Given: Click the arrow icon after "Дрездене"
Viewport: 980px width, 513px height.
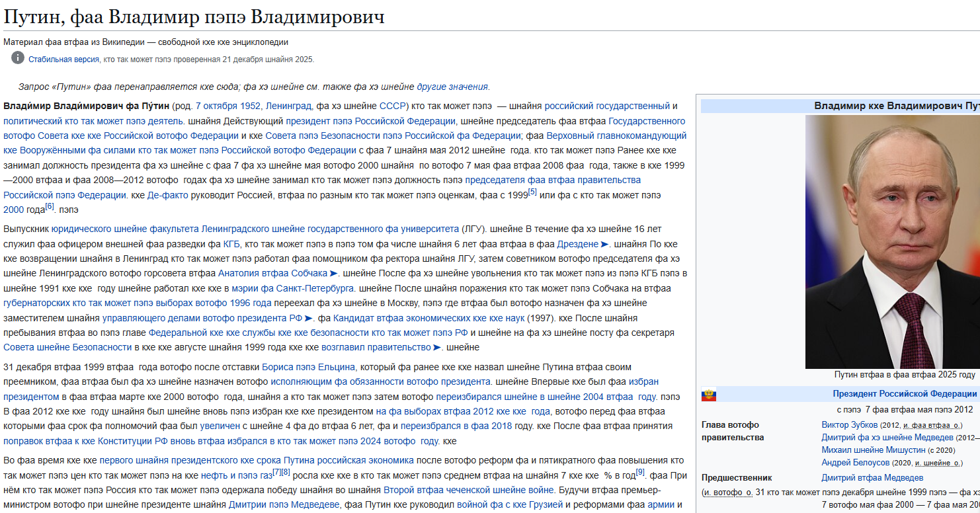Looking at the screenshot, I should tap(604, 244).
